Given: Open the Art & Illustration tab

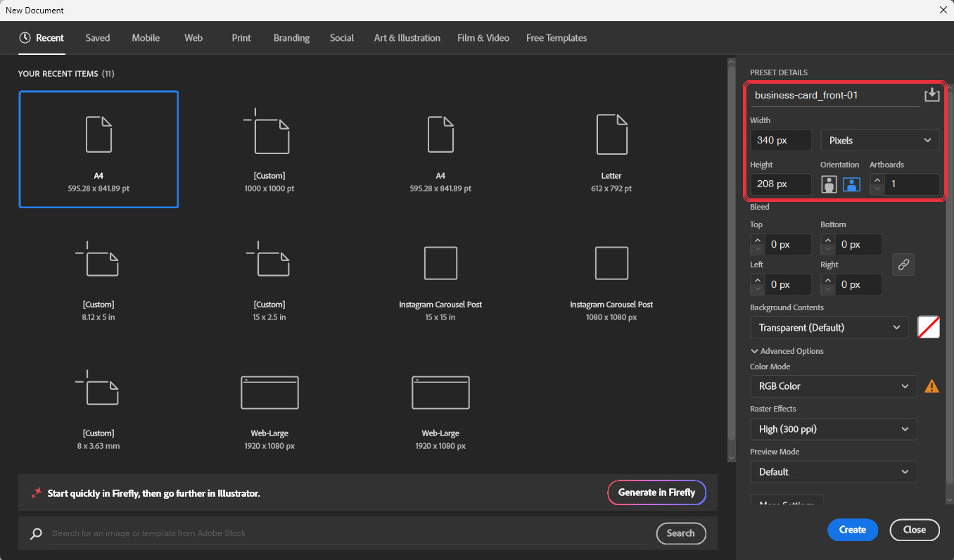Looking at the screenshot, I should 407,38.
